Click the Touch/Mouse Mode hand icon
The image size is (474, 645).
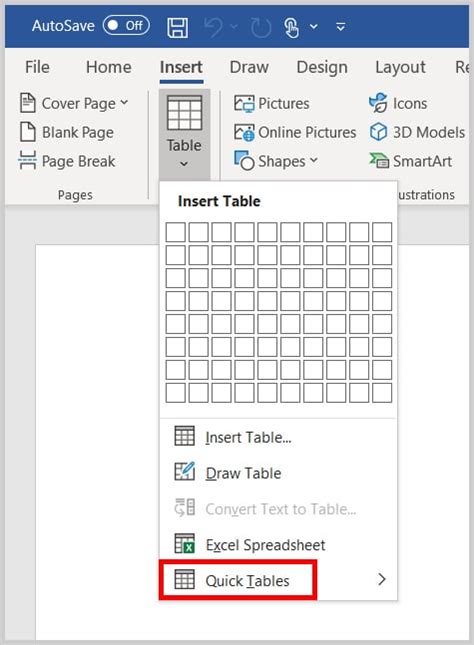[x=291, y=27]
